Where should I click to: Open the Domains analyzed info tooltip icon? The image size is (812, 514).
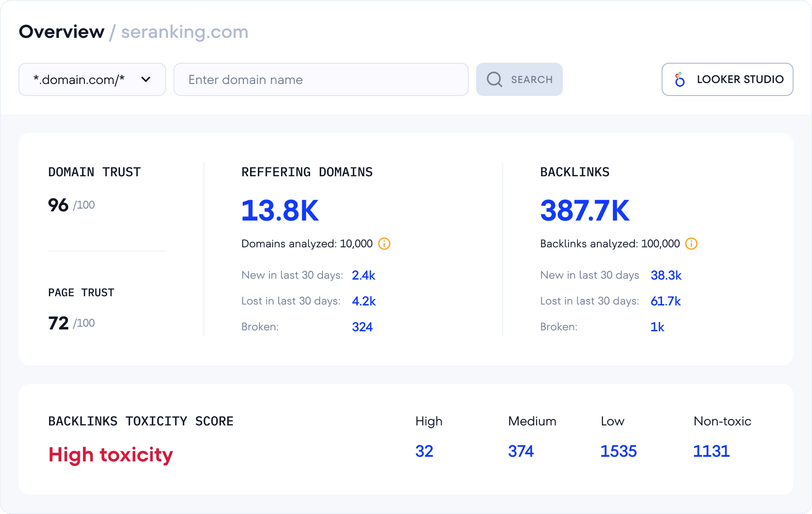click(x=384, y=244)
